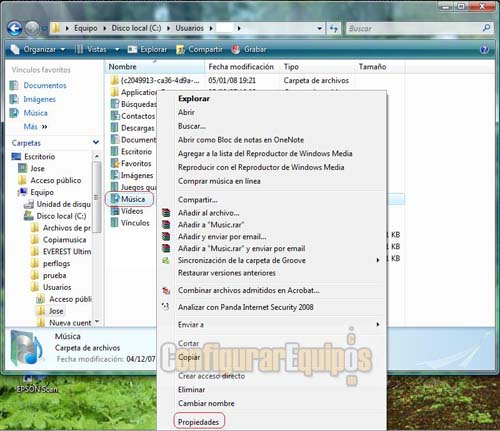Image resolution: width=500 pixels, height=431 pixels.
Task: Choose Cambiar nombre in the context menu
Action: click(x=206, y=403)
